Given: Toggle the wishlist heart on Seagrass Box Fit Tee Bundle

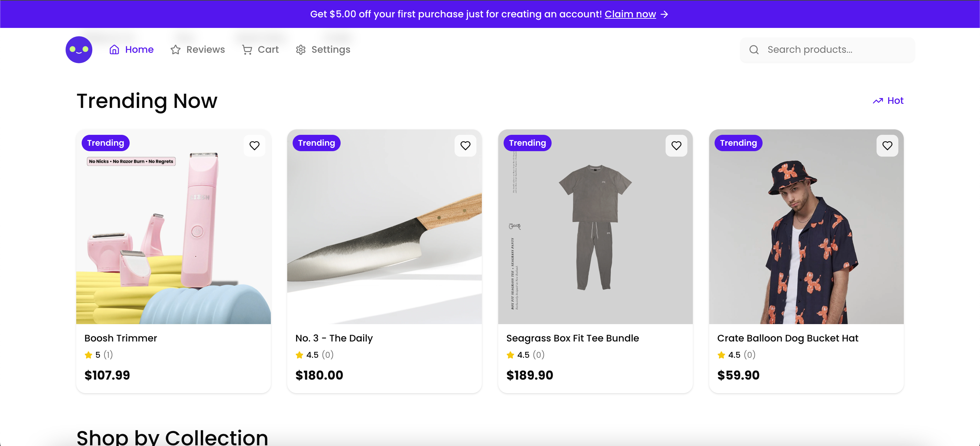Looking at the screenshot, I should tap(676, 145).
